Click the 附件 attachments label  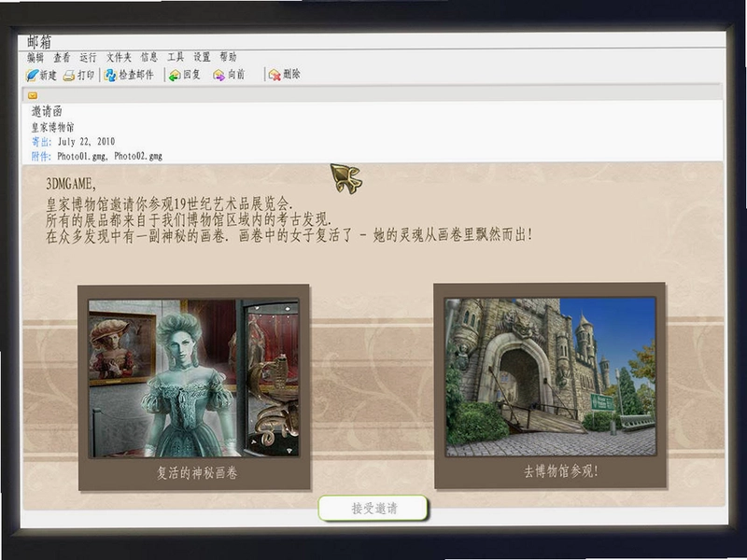[41, 156]
